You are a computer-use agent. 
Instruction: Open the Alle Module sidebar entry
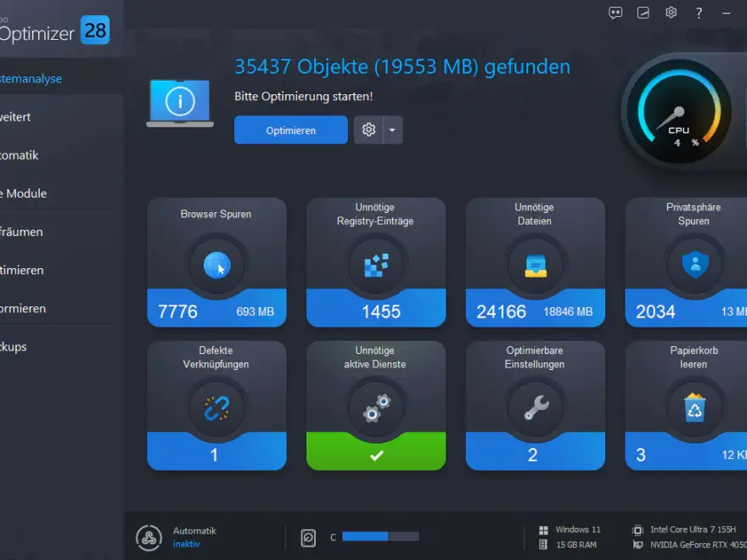(x=24, y=193)
